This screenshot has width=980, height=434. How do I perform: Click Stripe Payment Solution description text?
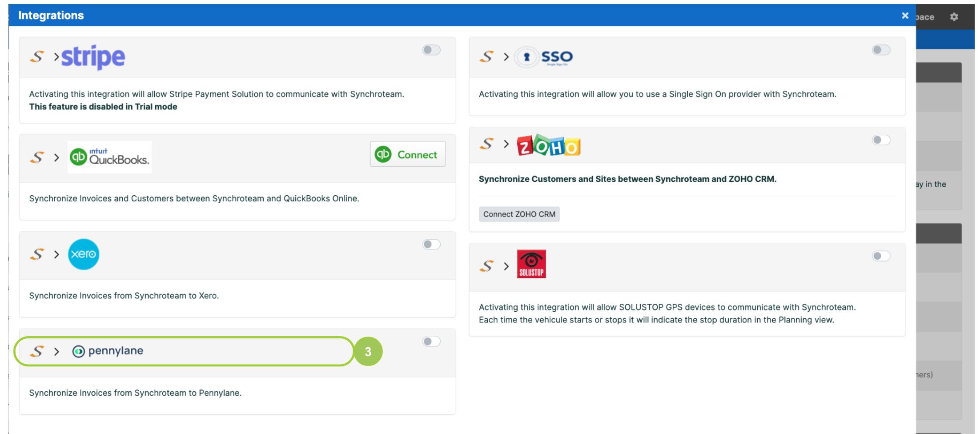pos(217,94)
